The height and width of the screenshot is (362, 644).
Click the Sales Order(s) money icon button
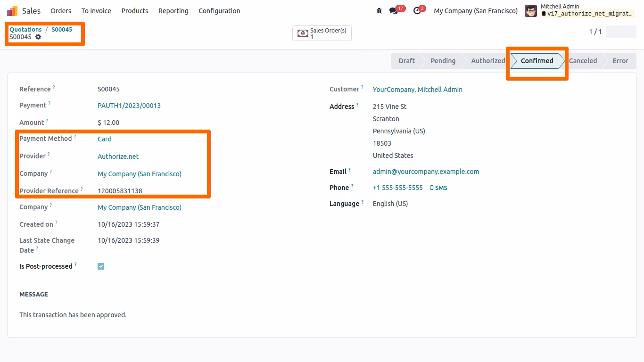pos(322,33)
